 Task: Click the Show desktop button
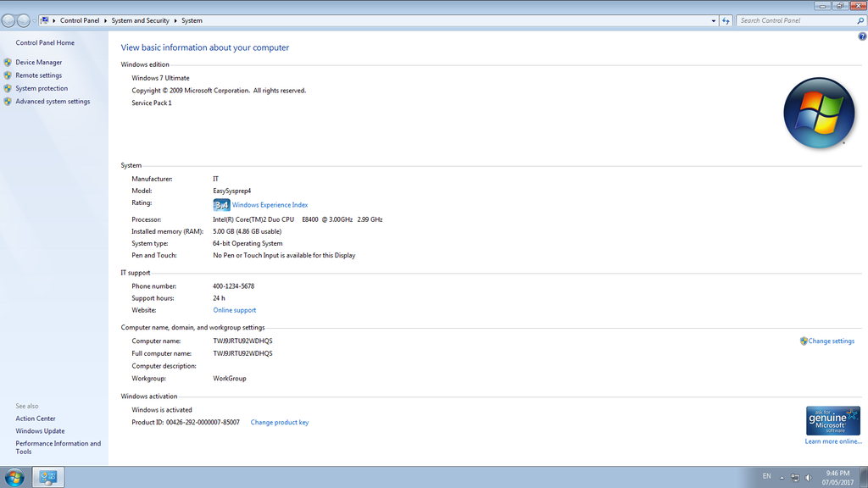pyautogui.click(x=864, y=477)
